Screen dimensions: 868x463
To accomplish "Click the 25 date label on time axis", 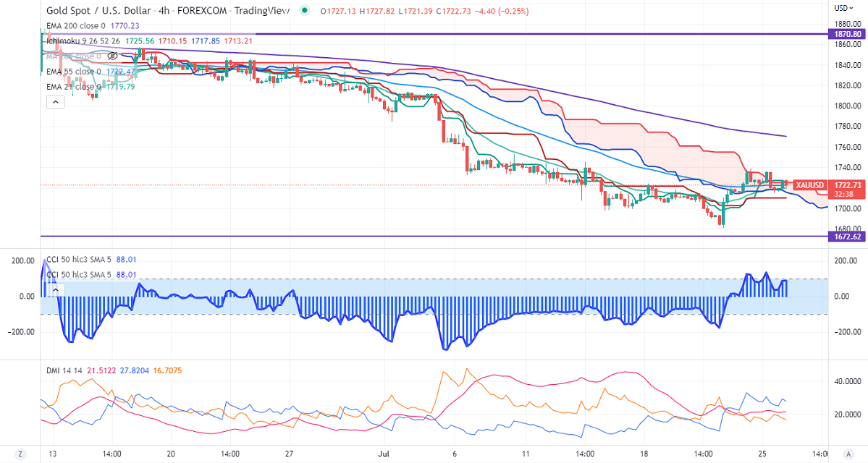I will [762, 454].
